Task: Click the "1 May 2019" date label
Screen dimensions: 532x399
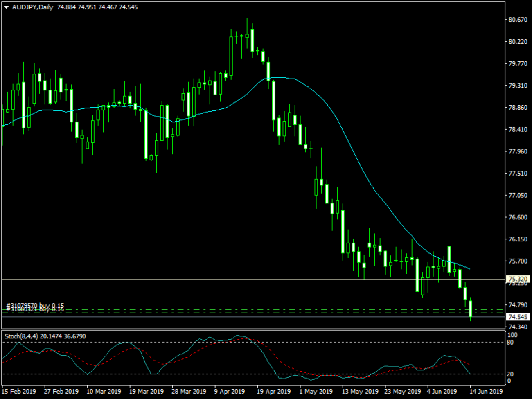Action: [x=316, y=391]
